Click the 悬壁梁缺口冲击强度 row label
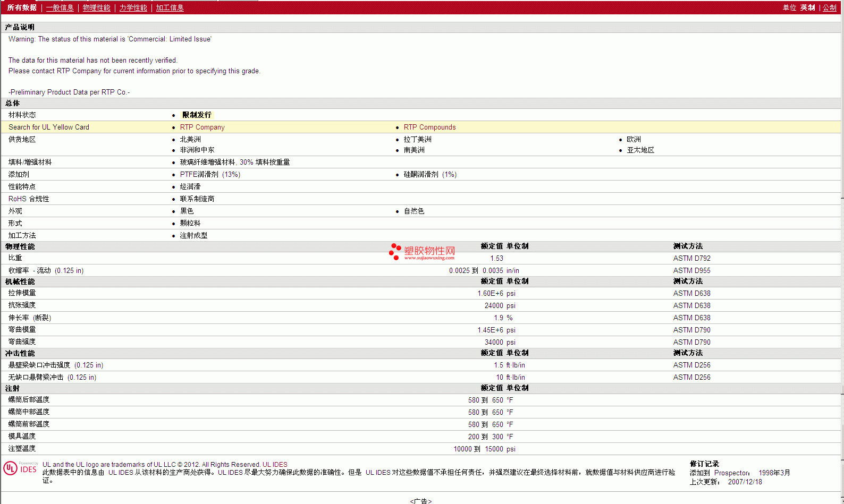The image size is (844, 504). [x=56, y=365]
